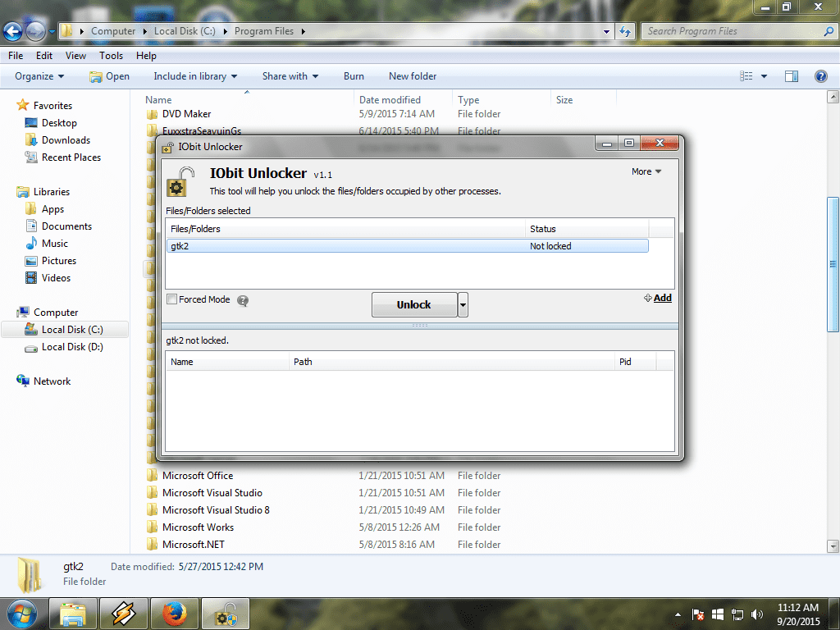Open the Tools menu
Screen dimensions: 840x630
(x=111, y=56)
